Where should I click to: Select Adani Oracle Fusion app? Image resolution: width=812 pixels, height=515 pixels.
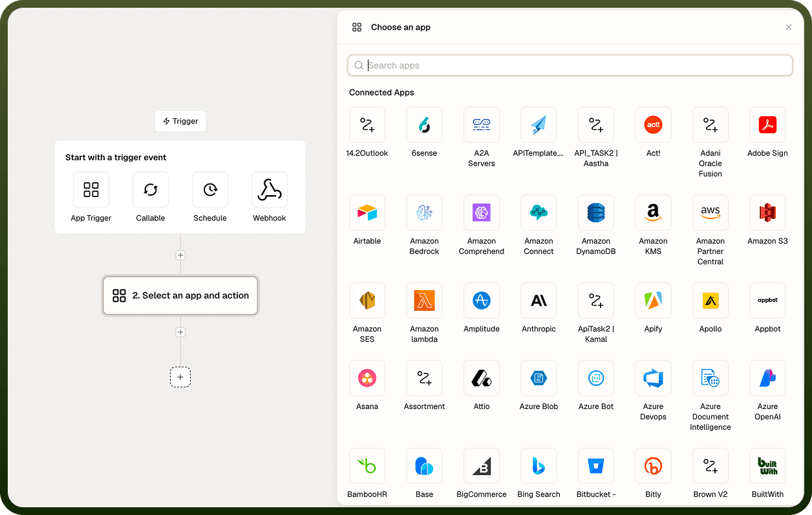[x=710, y=125]
